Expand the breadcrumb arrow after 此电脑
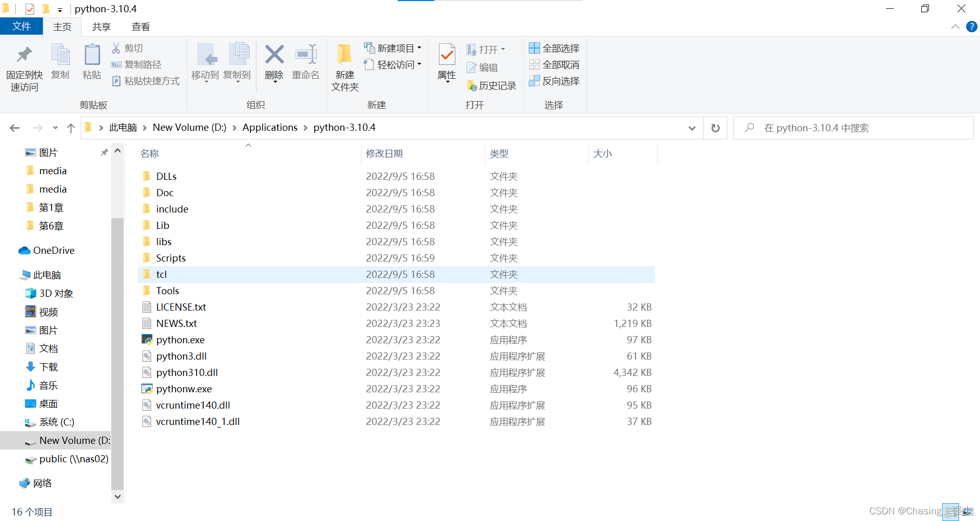This screenshot has width=980, height=521. tap(145, 128)
